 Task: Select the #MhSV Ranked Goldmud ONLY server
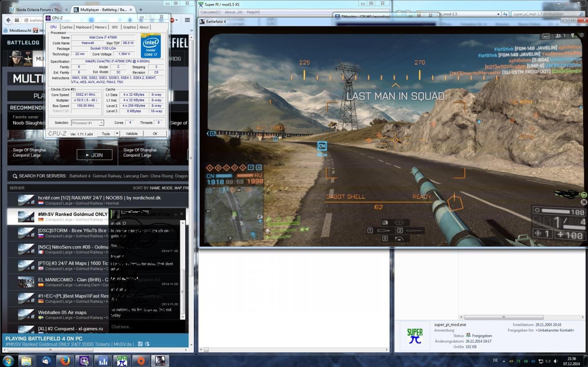[x=58, y=217]
